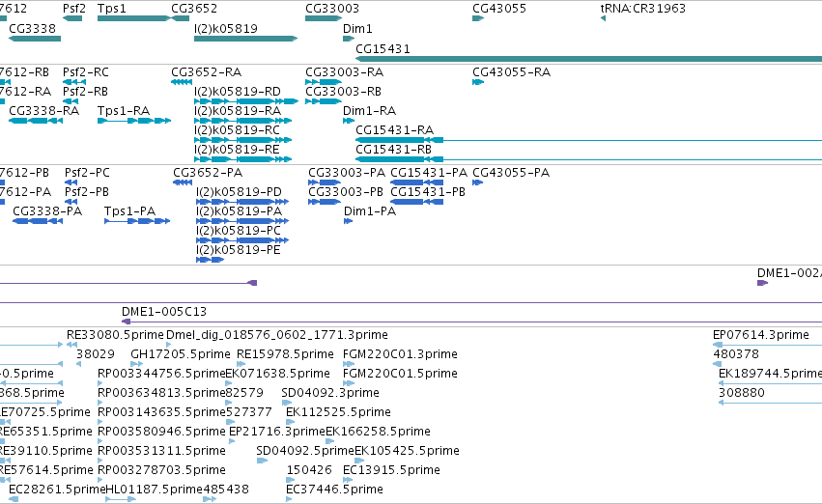Click protein CG33003-PB

pos(346,192)
